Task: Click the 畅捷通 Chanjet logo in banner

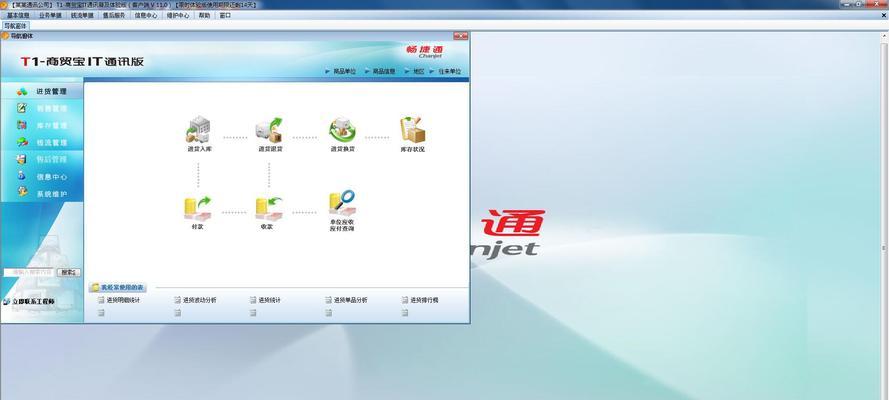Action: pyautogui.click(x=424, y=51)
